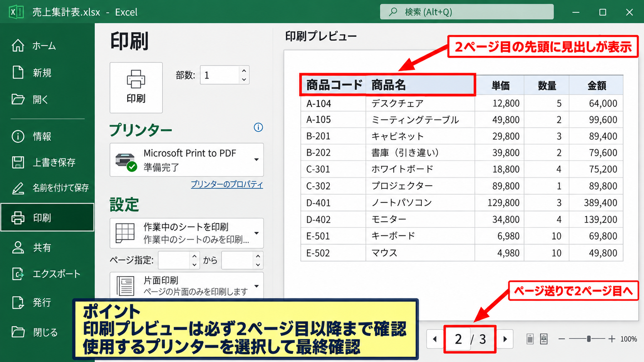Expand the 片面印刷 dropdown
Screen dimensions: 644x362
187,286
